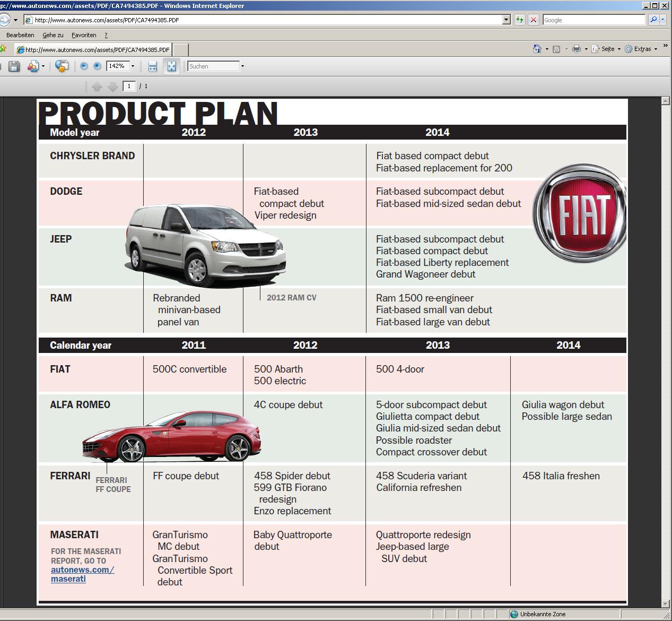The height and width of the screenshot is (621, 672).
Task: Click the '500C convertible' cell
Action: point(189,369)
